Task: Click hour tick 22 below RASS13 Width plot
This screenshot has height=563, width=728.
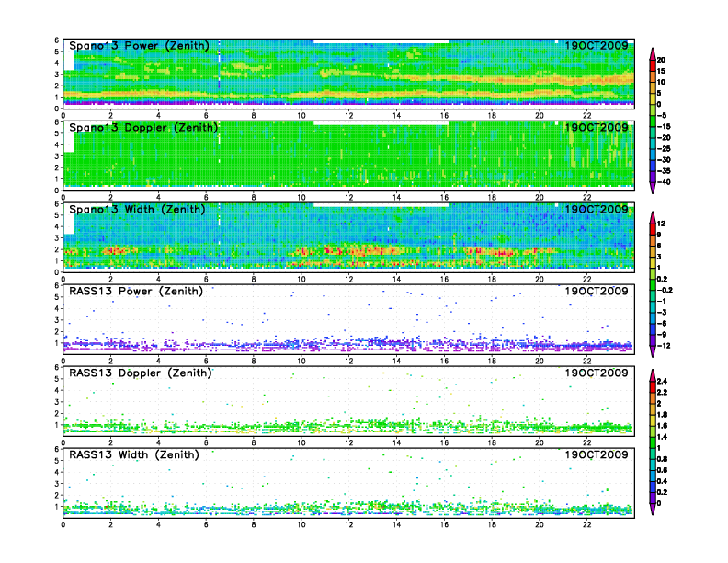Action: click(x=586, y=524)
